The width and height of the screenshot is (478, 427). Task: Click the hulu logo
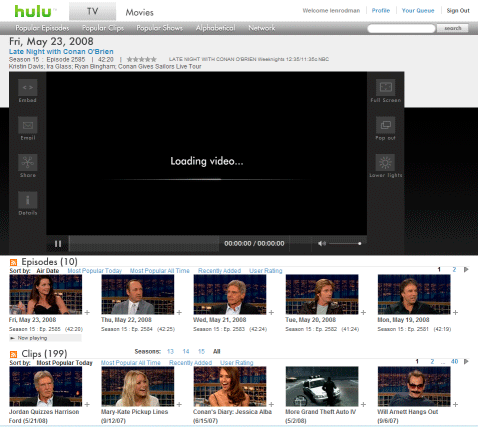click(33, 12)
